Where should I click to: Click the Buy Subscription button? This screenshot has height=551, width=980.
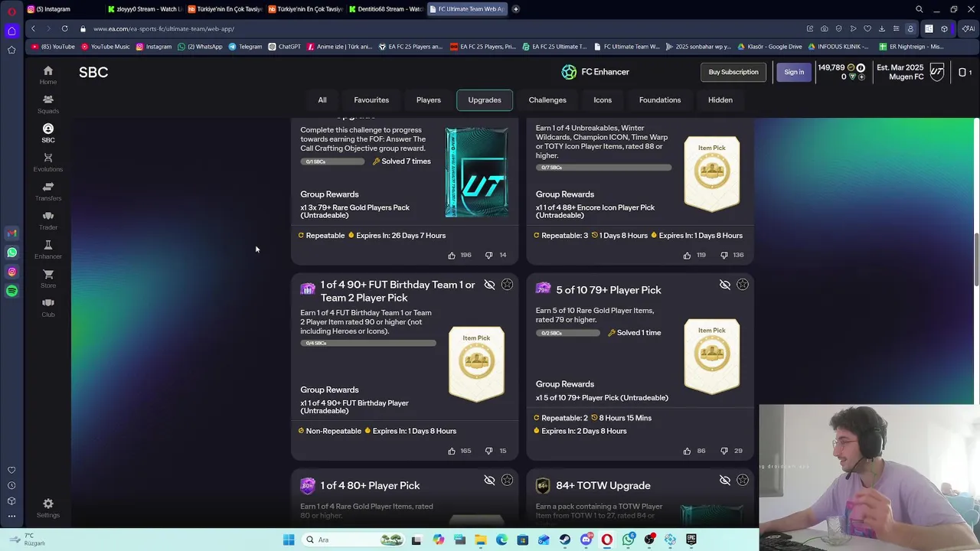click(733, 72)
